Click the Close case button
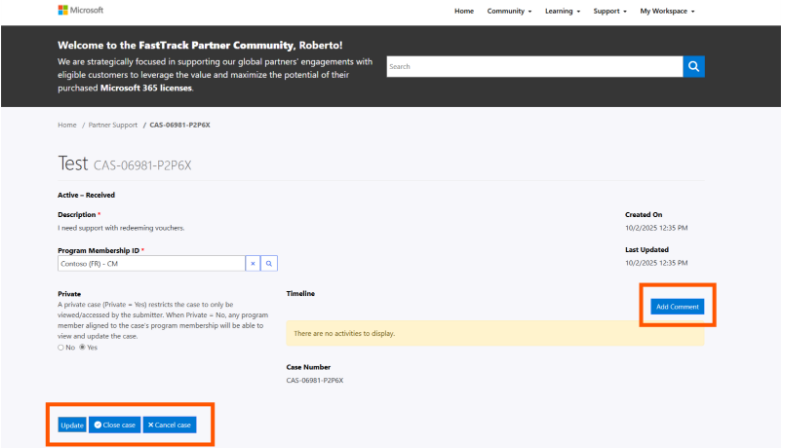Image resolution: width=785 pixels, height=448 pixels. [x=115, y=425]
